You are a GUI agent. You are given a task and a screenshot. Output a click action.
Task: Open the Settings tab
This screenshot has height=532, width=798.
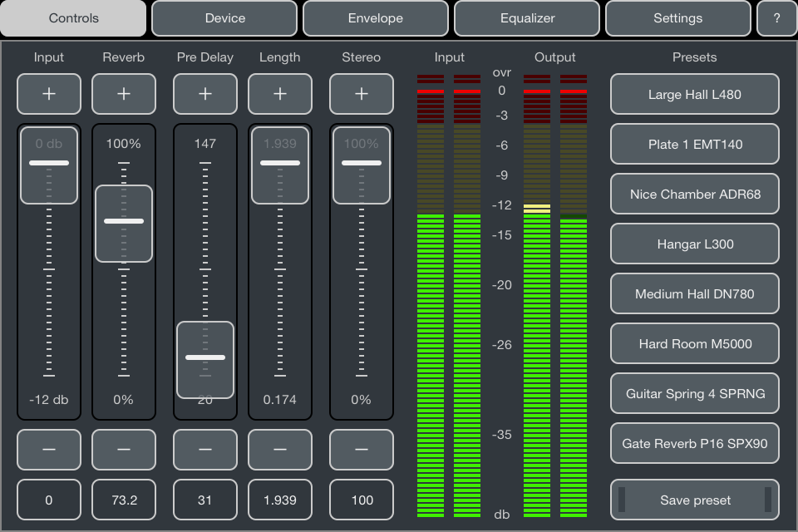(x=677, y=18)
